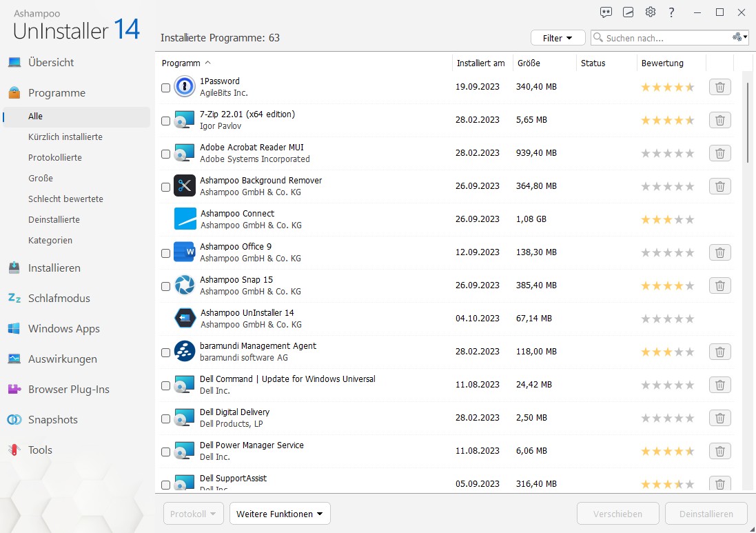This screenshot has height=533, width=756.
Task: Open the Protokoll dropdown
Action: (194, 514)
